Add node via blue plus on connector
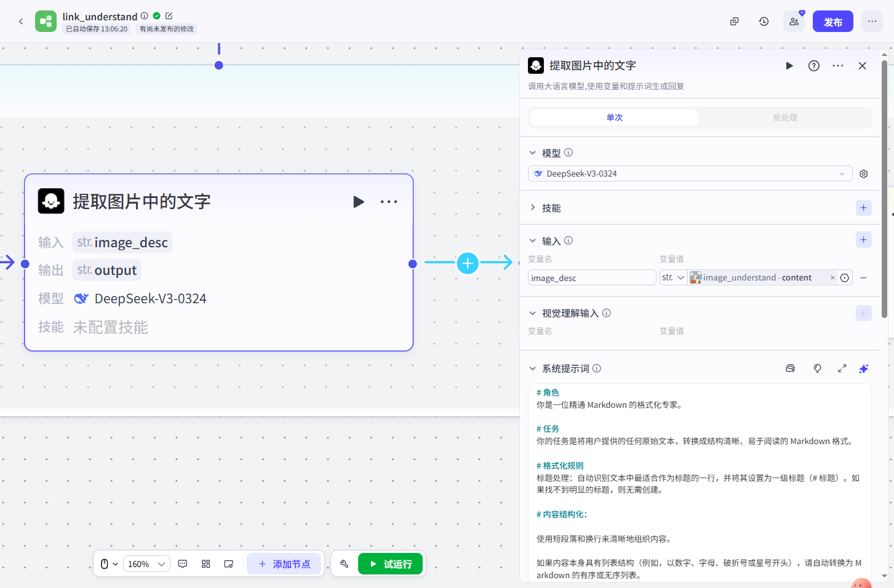The image size is (894, 588). coord(468,263)
